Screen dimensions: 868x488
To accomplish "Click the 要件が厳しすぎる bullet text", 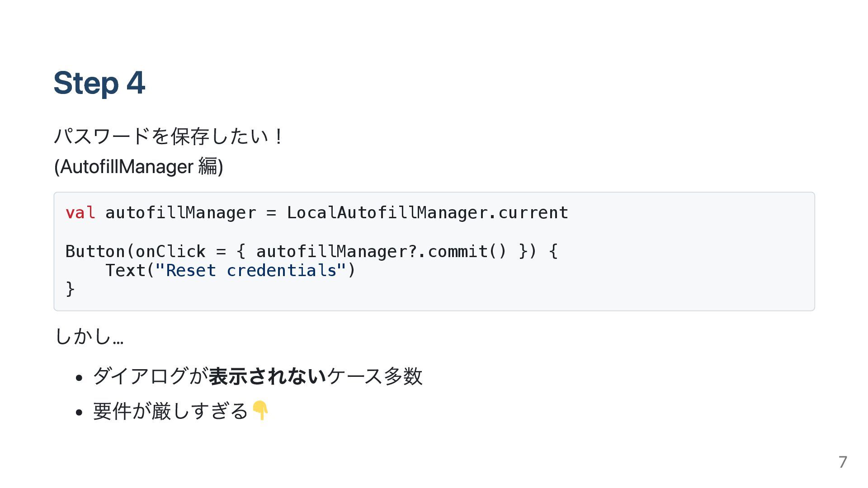I will (170, 411).
